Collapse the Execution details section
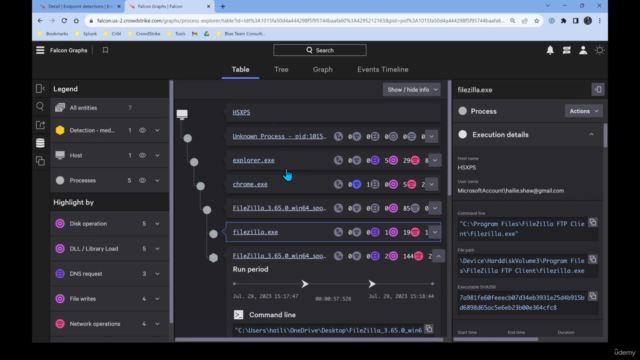This screenshot has height=360, width=640. 591,134
